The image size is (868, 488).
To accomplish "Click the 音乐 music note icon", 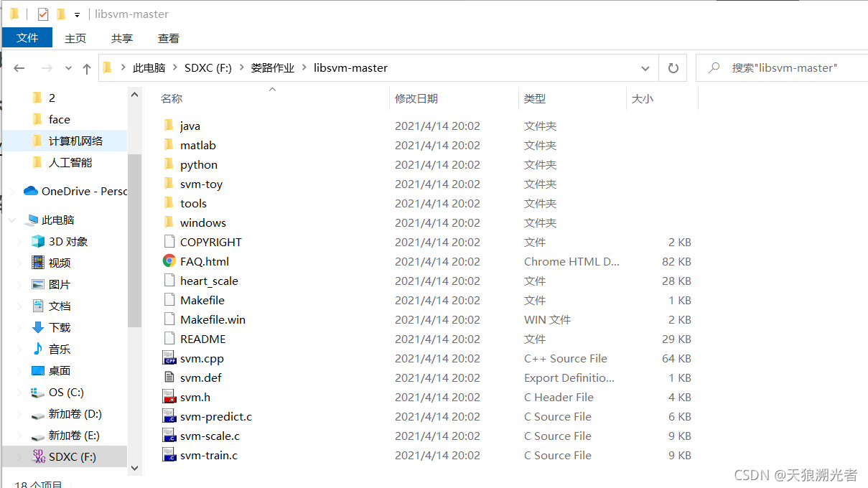I will pos(38,349).
